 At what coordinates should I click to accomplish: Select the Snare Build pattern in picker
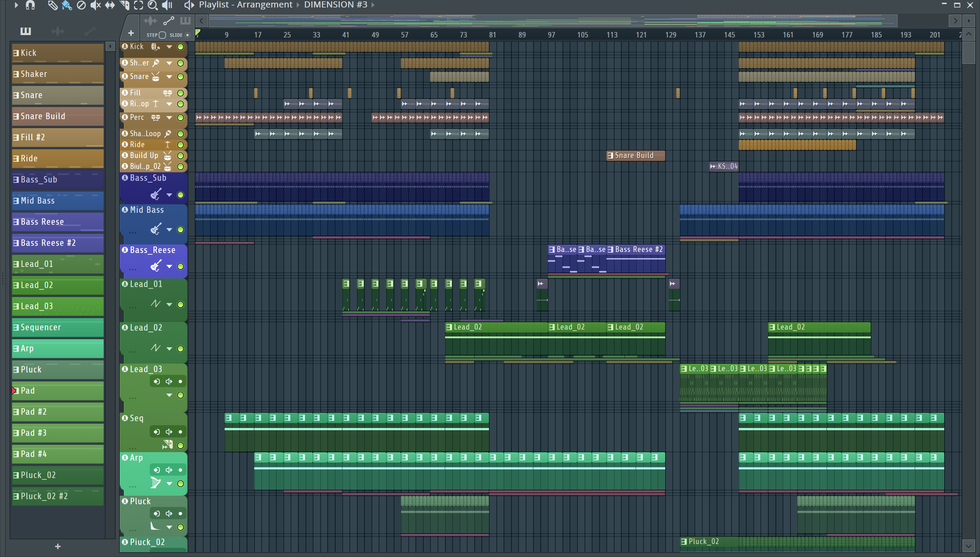pyautogui.click(x=58, y=116)
